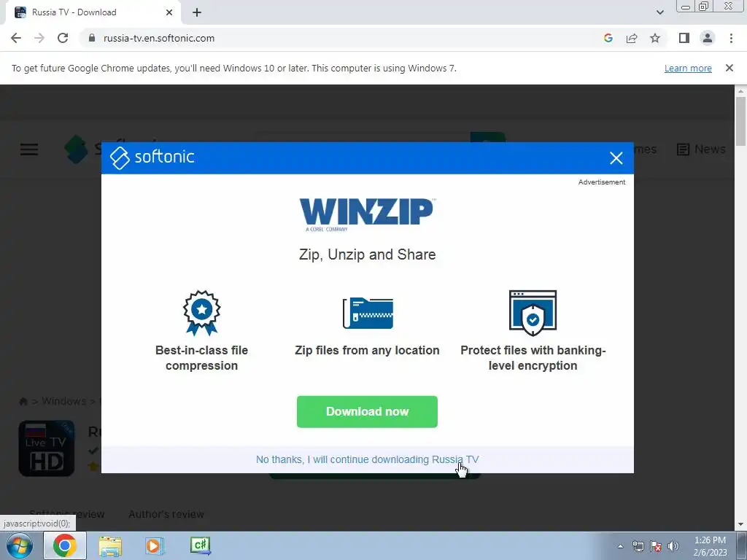Reload the page
The width and height of the screenshot is (747, 560).
(x=63, y=38)
